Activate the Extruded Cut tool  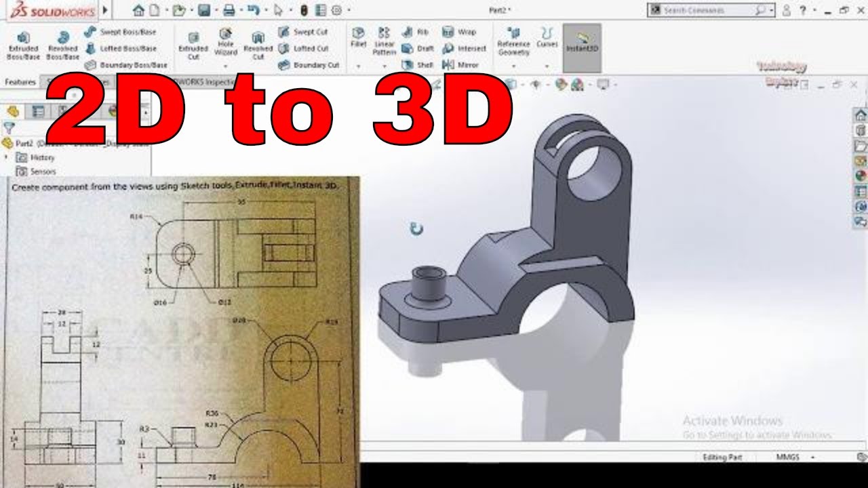[193, 46]
